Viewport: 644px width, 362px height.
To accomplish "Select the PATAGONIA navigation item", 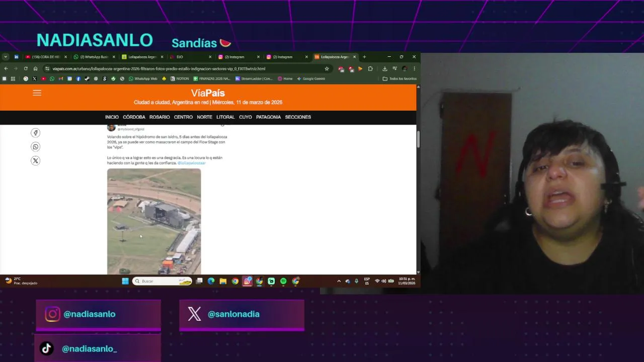I will 268,117.
